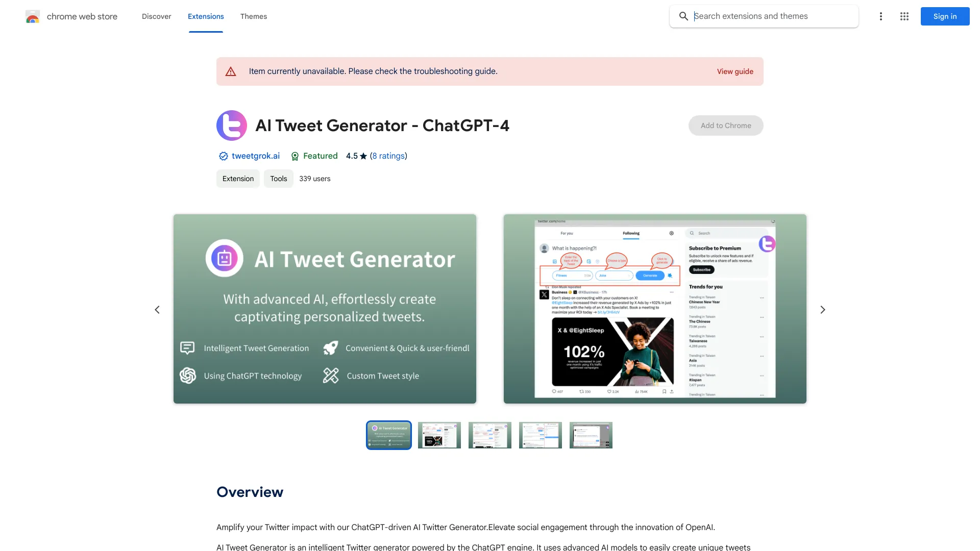Click the three-dot more options menu icon
Image resolution: width=980 pixels, height=551 pixels.
click(880, 16)
